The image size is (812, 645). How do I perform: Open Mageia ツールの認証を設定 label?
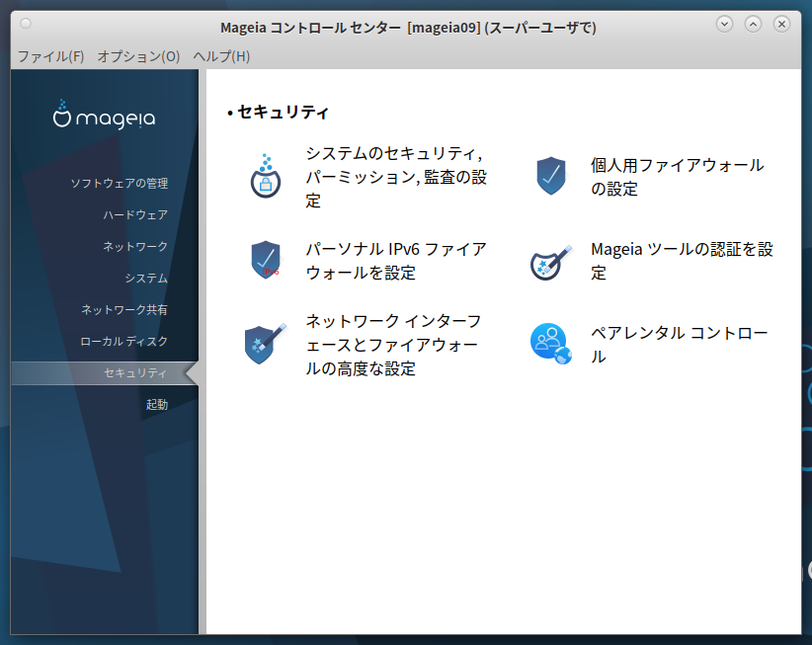coord(682,261)
